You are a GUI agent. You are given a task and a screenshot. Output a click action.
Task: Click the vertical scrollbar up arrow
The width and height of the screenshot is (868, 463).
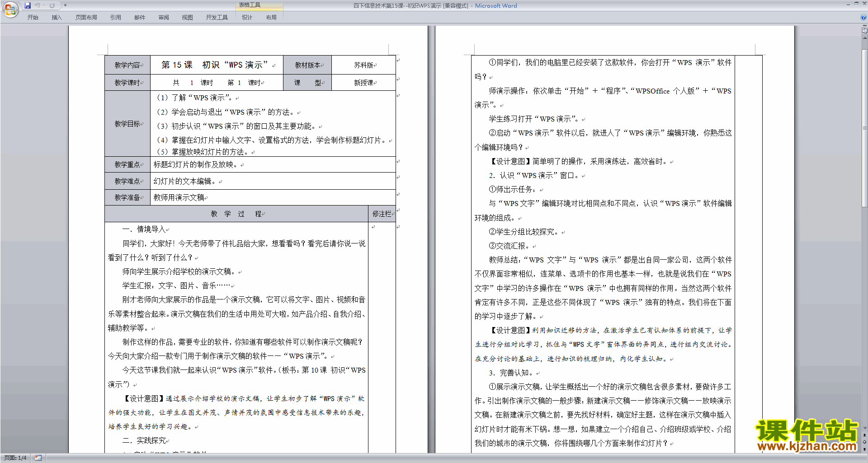coord(865,38)
